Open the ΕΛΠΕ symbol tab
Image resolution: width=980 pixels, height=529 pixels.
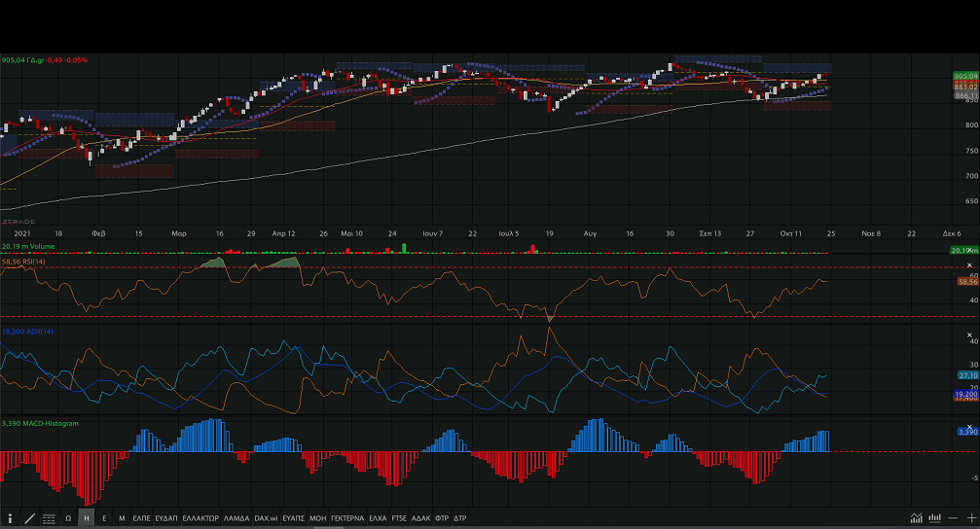[x=142, y=518]
